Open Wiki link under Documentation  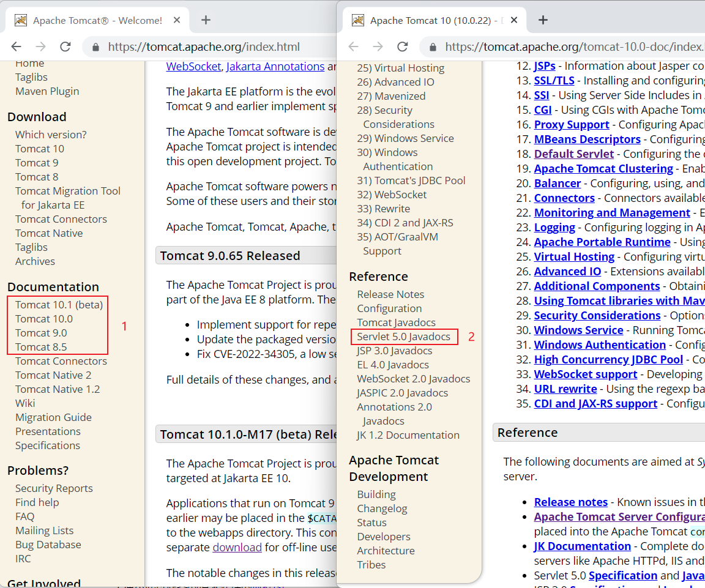coord(25,403)
